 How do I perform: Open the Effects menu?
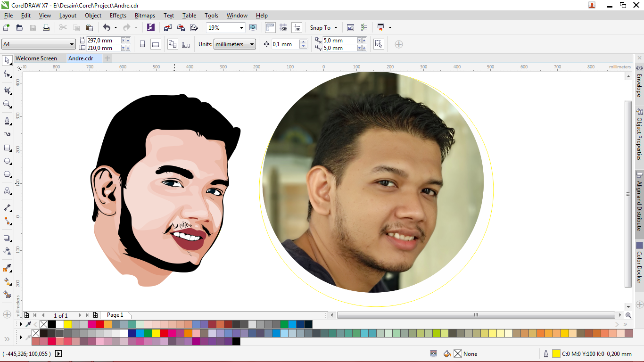[118, 16]
